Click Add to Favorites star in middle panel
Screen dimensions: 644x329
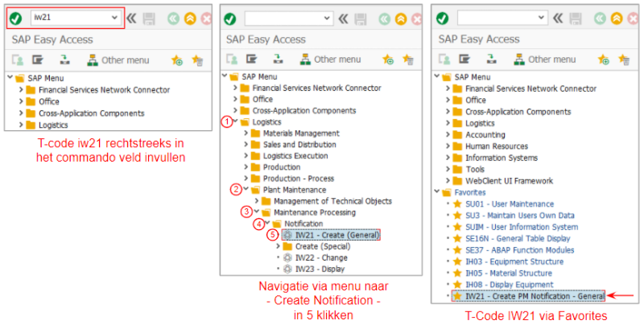point(388,60)
